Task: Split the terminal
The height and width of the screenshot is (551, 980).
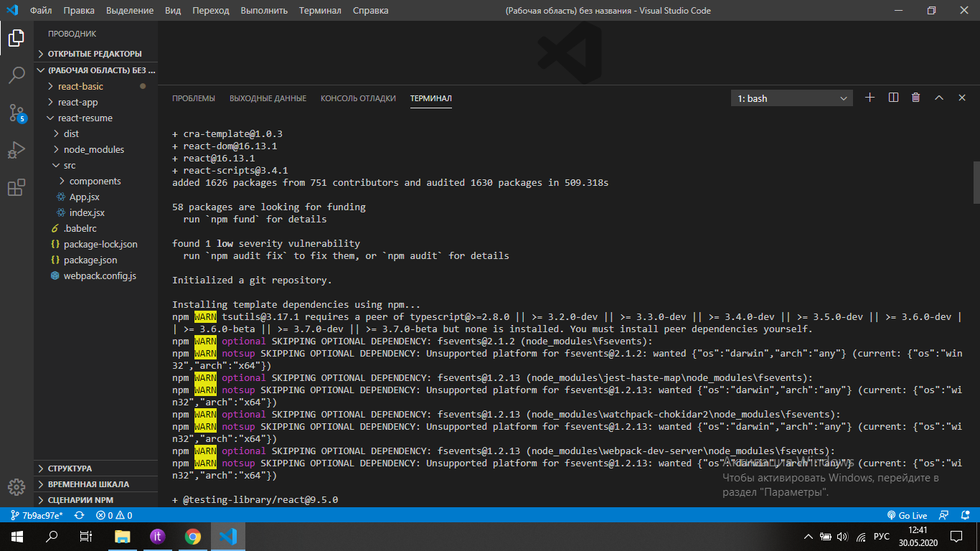Action: 893,98
